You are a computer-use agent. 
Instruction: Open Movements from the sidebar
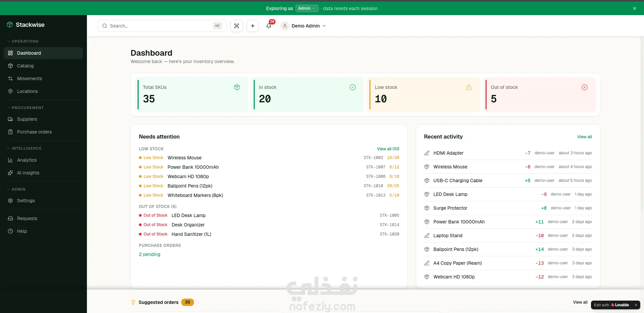point(43,79)
